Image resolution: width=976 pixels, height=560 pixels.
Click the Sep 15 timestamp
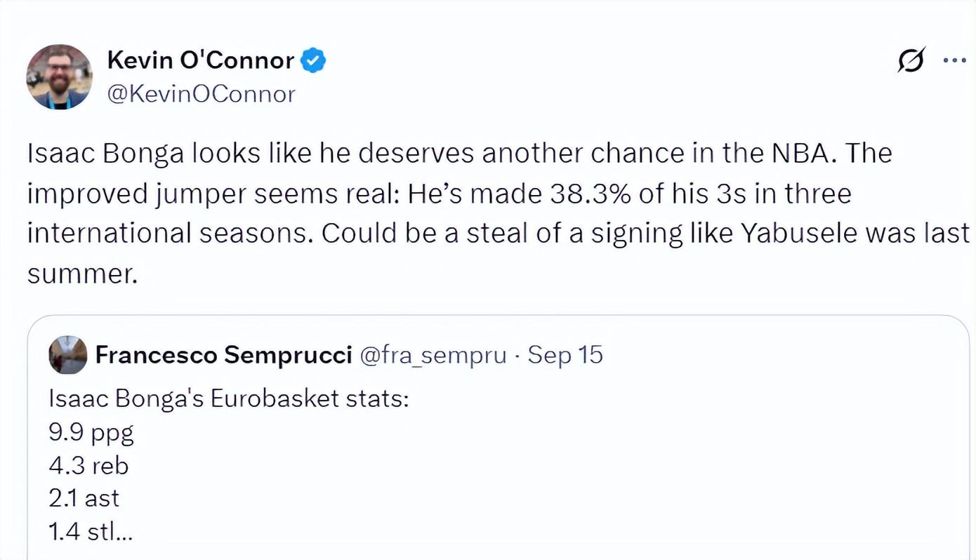pyautogui.click(x=565, y=355)
